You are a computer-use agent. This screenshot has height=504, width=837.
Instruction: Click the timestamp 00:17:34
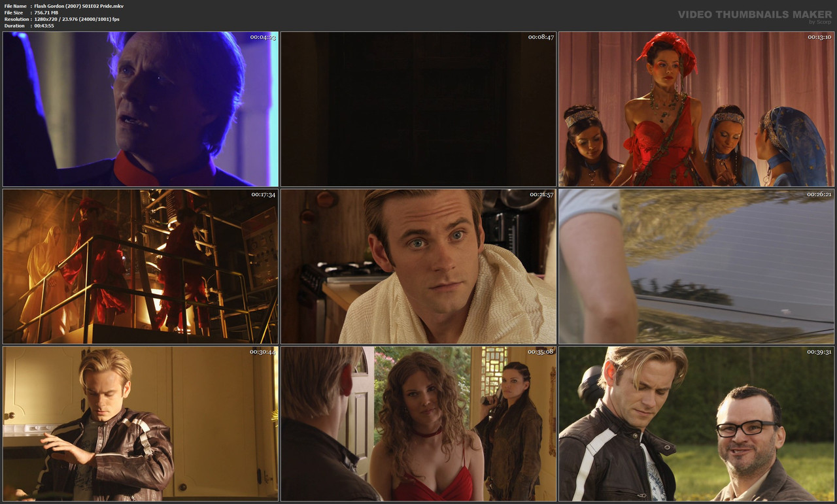(263, 194)
